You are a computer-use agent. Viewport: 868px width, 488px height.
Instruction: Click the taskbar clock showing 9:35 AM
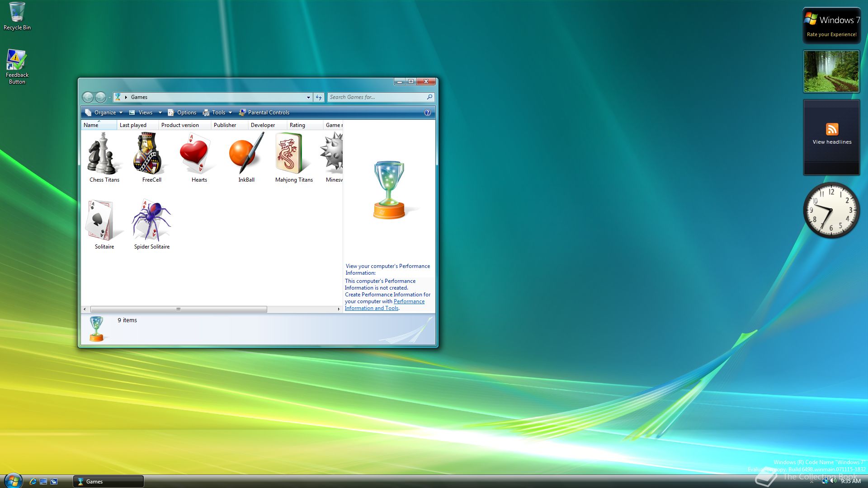tap(850, 481)
